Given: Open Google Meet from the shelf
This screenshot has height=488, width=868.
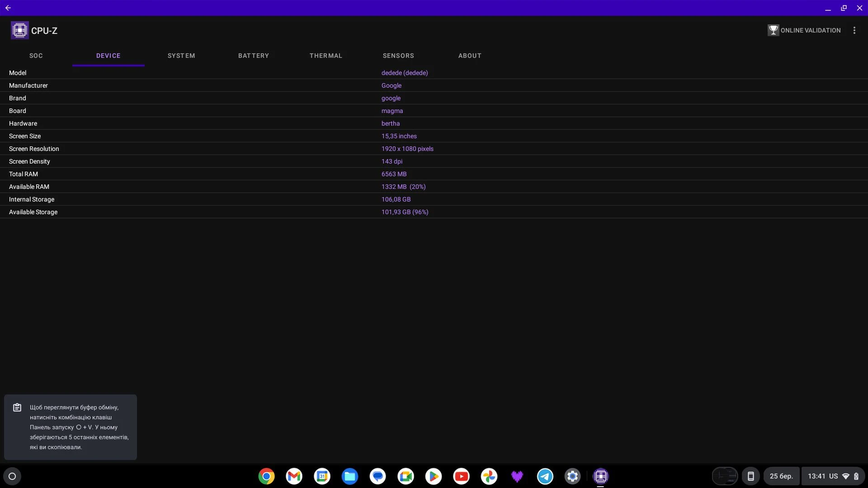Looking at the screenshot, I should 406,476.
